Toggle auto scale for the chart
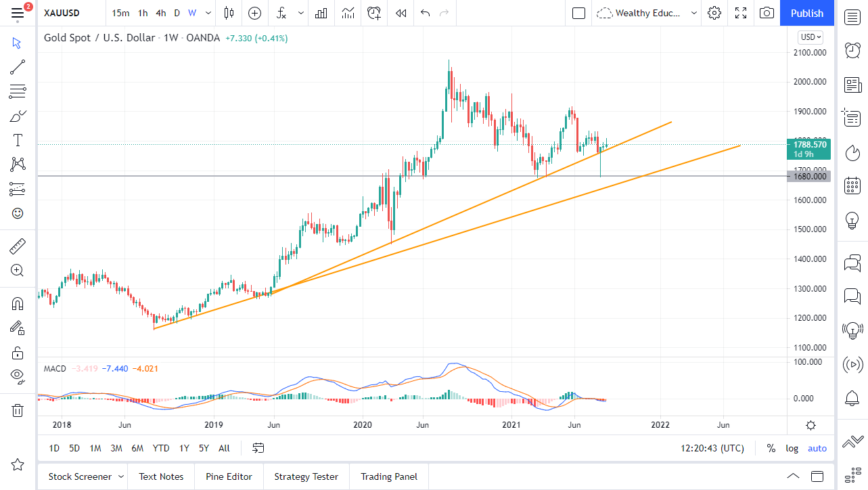The image size is (868, 490). (817, 448)
